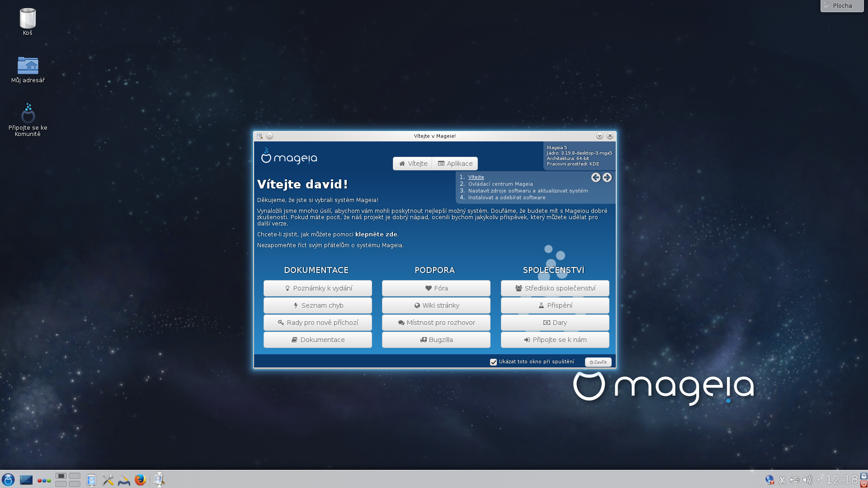The width and height of the screenshot is (868, 488).
Task: Switch to the second virtual desktop in pager
Action: 75,476
